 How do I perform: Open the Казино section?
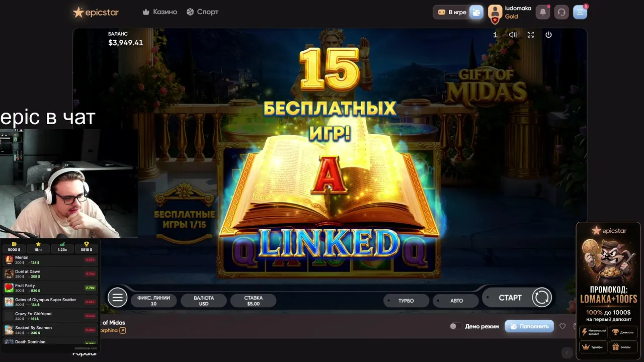coord(160,12)
